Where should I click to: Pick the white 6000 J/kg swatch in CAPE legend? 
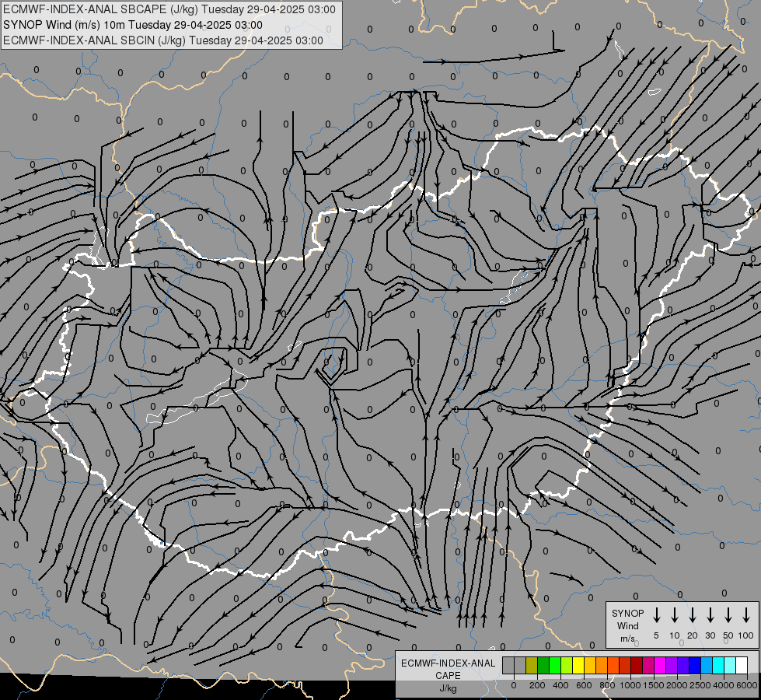click(742, 665)
